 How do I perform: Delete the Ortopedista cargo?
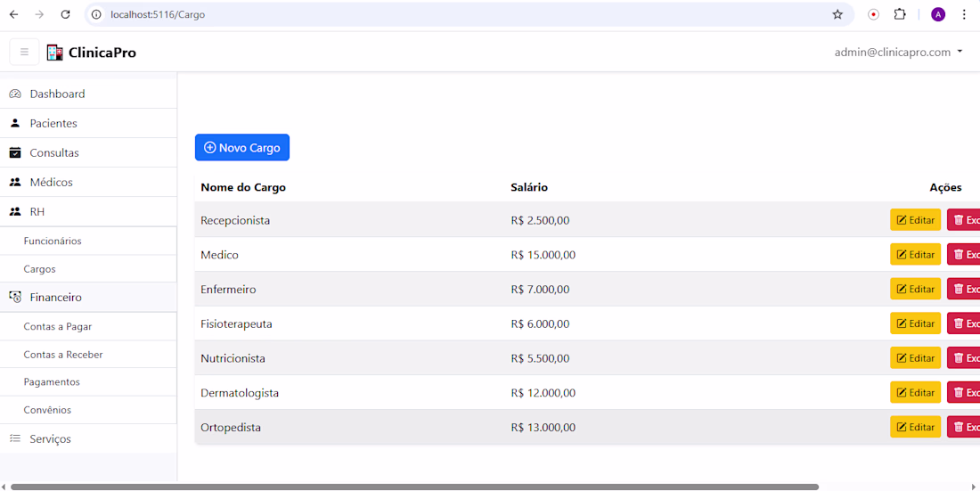(x=964, y=427)
